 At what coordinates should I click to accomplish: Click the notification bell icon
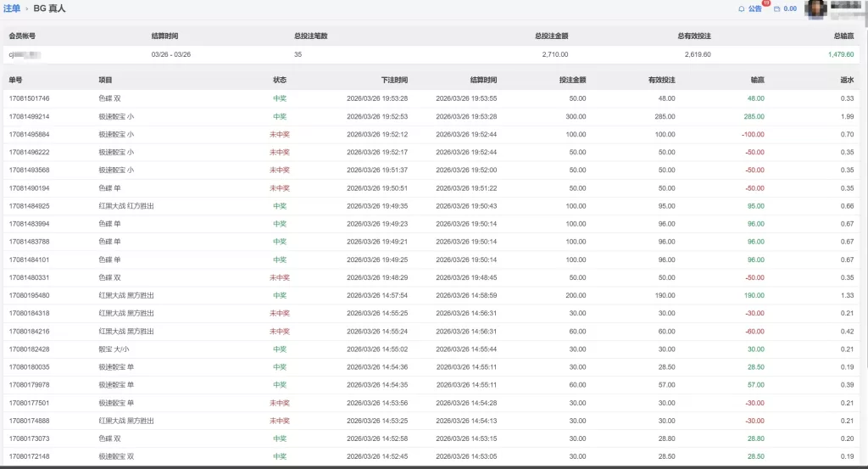coord(742,9)
